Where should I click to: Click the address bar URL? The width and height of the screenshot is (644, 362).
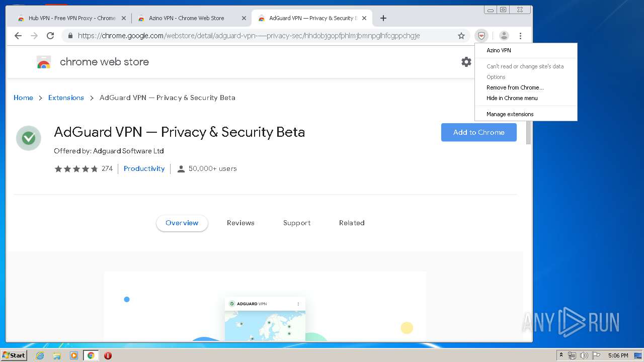click(x=249, y=36)
